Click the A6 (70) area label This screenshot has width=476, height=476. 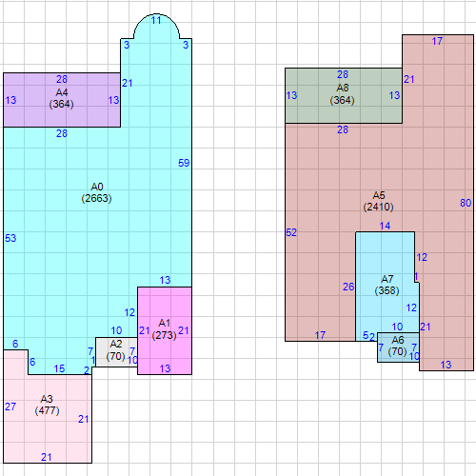[x=397, y=346]
